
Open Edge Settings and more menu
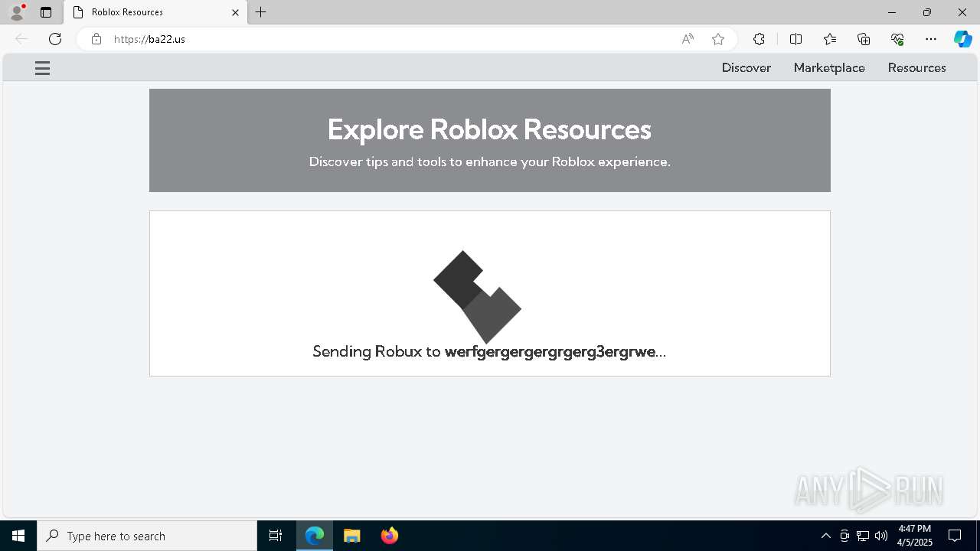931,39
